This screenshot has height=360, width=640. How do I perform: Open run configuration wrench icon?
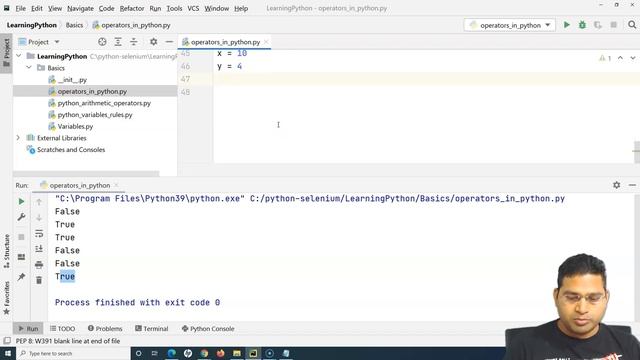pos(21,217)
